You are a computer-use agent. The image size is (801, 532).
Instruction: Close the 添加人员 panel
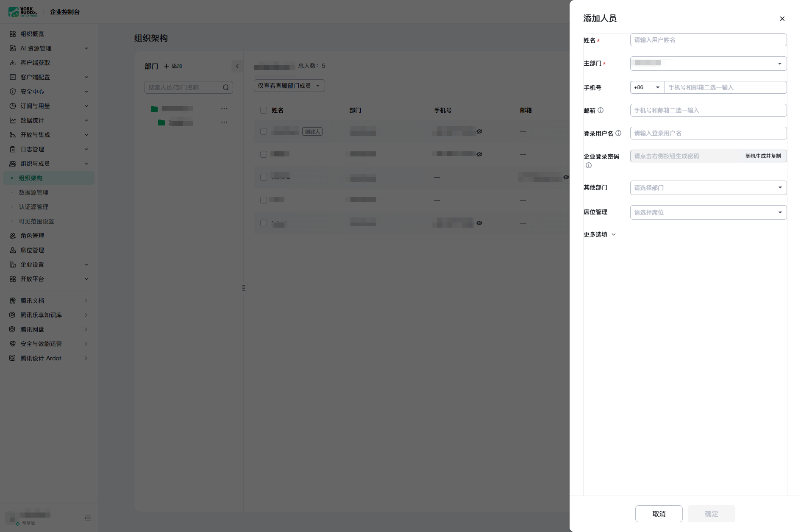pyautogui.click(x=782, y=19)
